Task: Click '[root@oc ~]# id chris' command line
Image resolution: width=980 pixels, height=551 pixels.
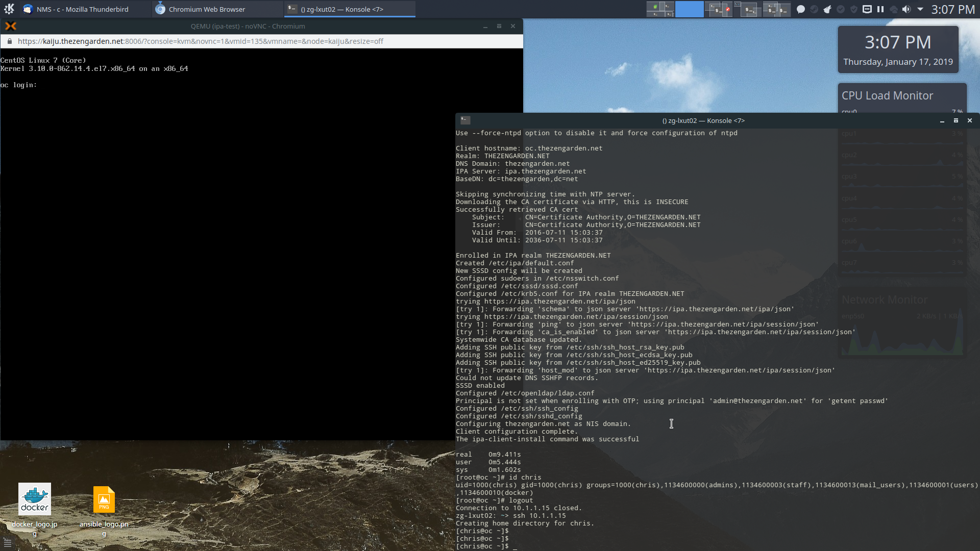Action: (x=498, y=477)
